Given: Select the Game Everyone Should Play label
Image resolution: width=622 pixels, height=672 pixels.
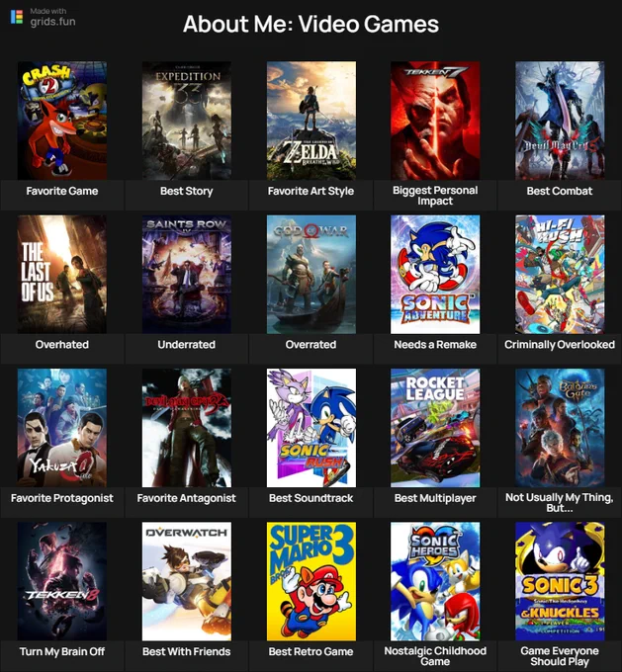Looking at the screenshot, I should pyautogui.click(x=560, y=656).
